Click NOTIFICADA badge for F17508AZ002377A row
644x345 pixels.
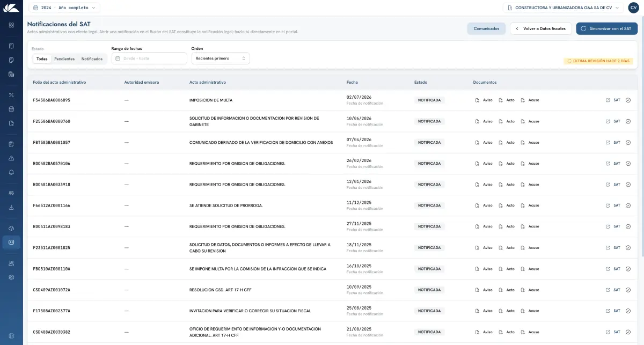pos(429,311)
